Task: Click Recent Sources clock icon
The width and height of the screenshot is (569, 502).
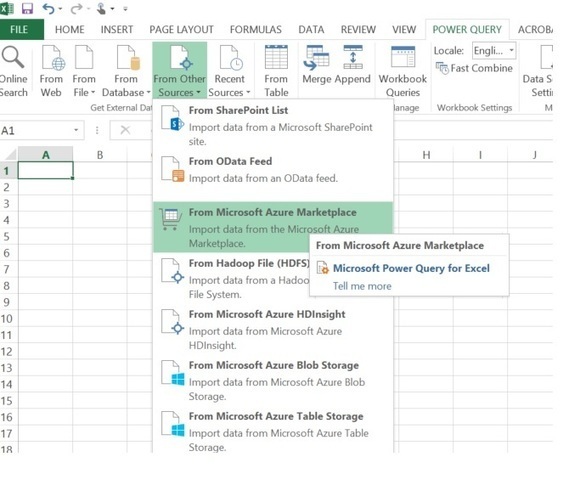Action: (x=231, y=57)
